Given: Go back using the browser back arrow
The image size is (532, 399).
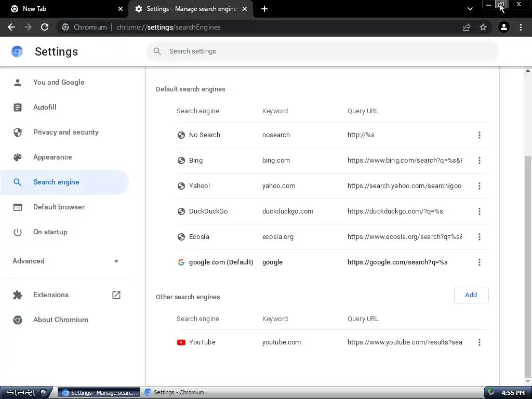Looking at the screenshot, I should (x=11, y=27).
